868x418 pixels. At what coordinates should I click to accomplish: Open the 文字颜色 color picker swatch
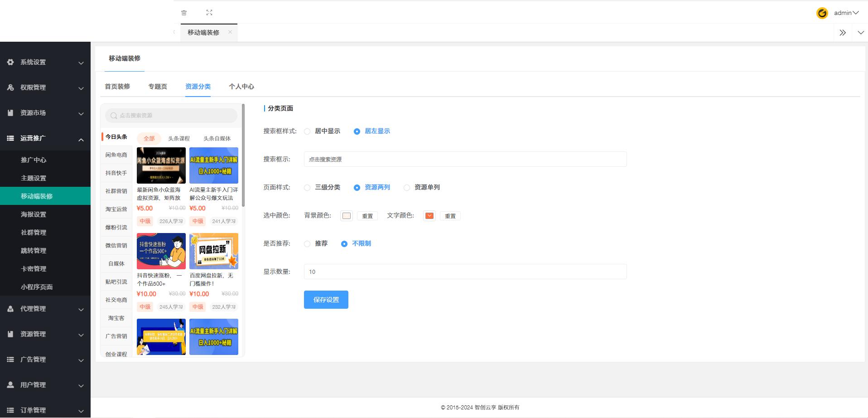(x=429, y=216)
